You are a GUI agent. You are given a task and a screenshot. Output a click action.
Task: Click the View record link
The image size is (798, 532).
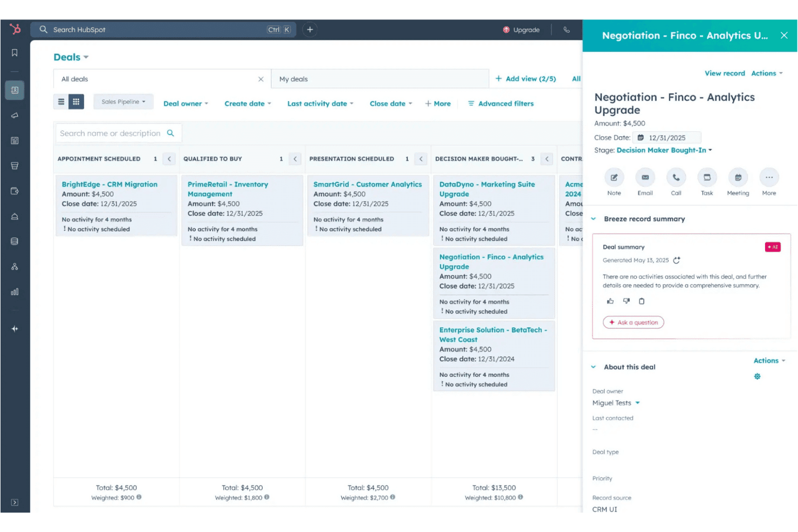point(725,73)
